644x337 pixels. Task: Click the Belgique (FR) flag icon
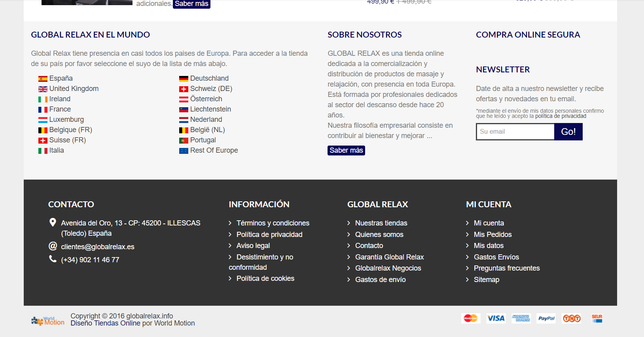tap(43, 130)
